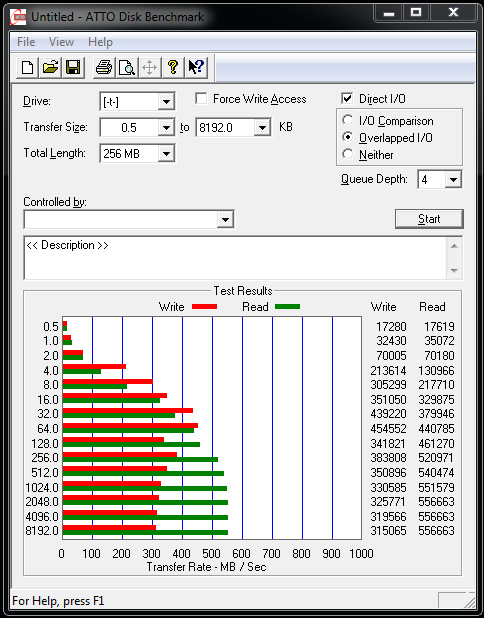Click the write value 454552
484x618 pixels.
point(388,428)
